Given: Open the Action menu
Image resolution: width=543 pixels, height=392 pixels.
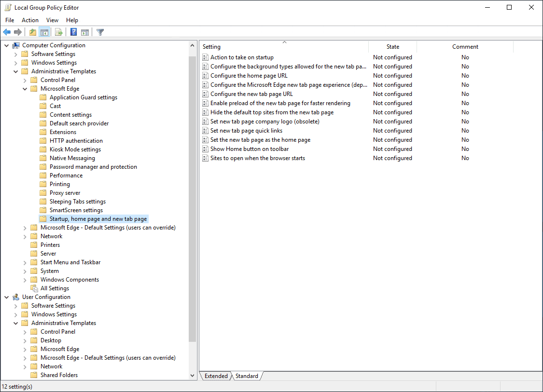Looking at the screenshot, I should click(30, 20).
